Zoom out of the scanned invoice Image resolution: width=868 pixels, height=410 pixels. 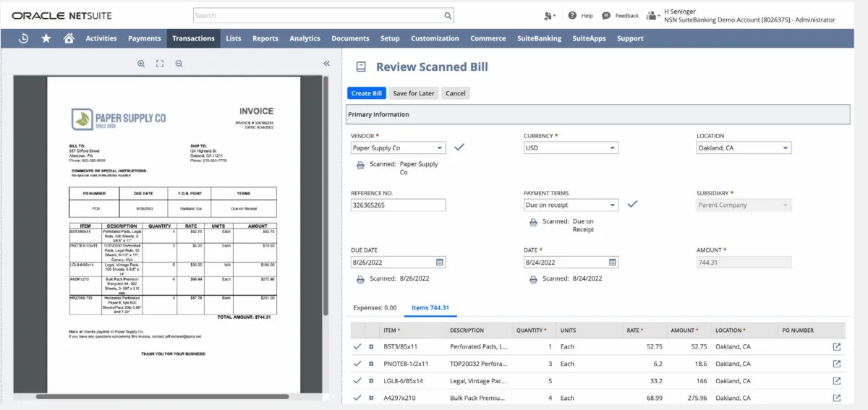click(179, 64)
